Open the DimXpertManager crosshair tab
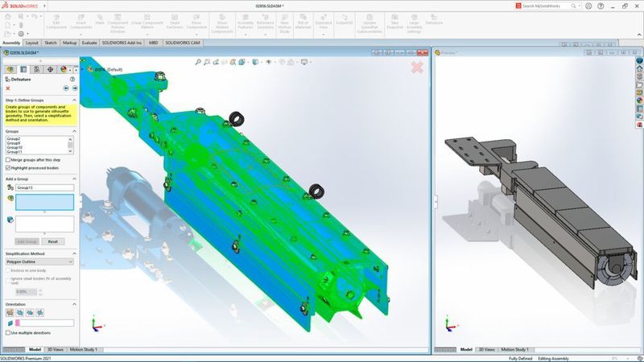The image size is (644, 362). (50, 69)
